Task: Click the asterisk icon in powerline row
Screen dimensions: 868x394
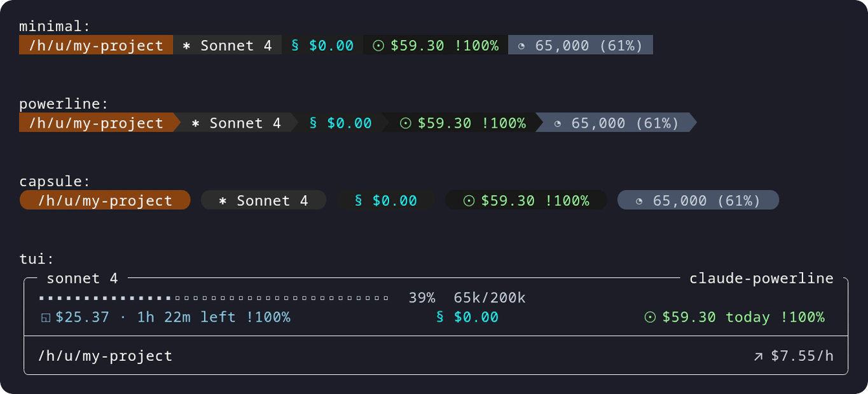Action: [x=195, y=123]
